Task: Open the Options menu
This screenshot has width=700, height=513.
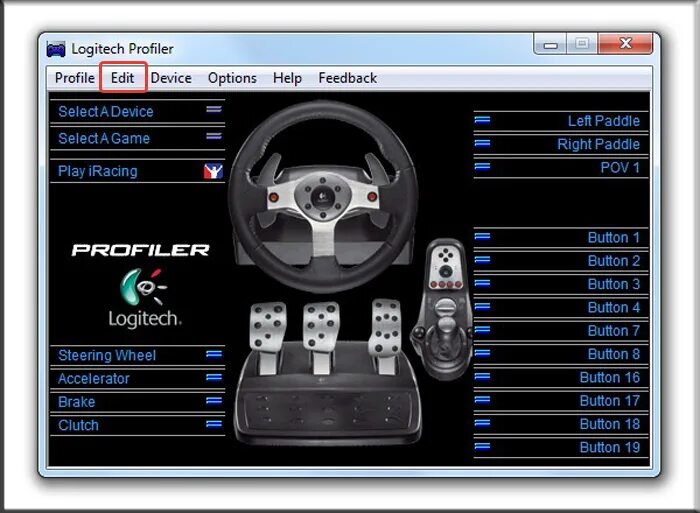Action: pos(232,78)
